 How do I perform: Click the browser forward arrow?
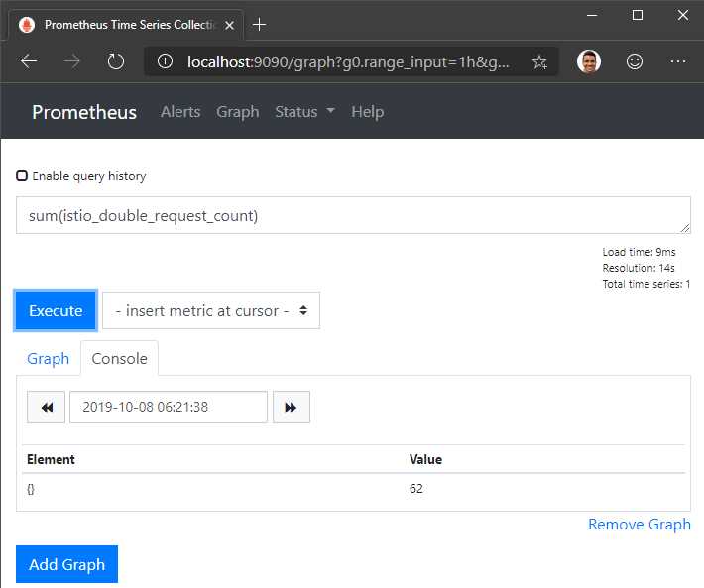tap(71, 61)
